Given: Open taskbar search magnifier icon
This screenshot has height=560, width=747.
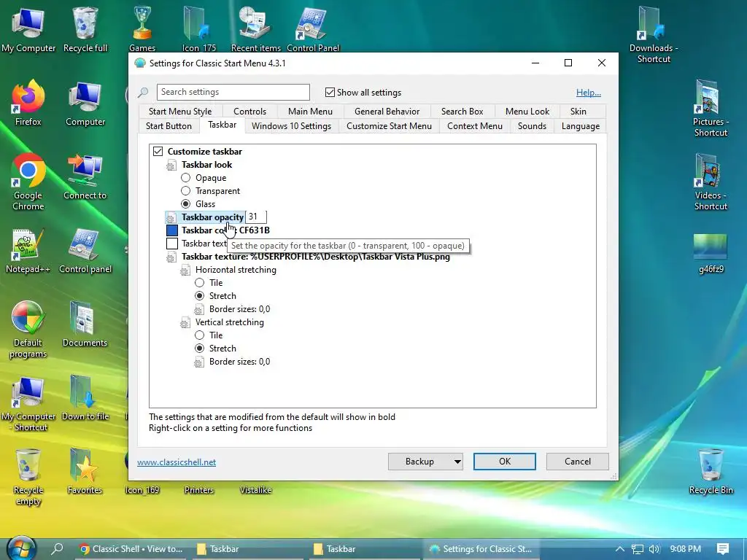Looking at the screenshot, I should pos(57,549).
